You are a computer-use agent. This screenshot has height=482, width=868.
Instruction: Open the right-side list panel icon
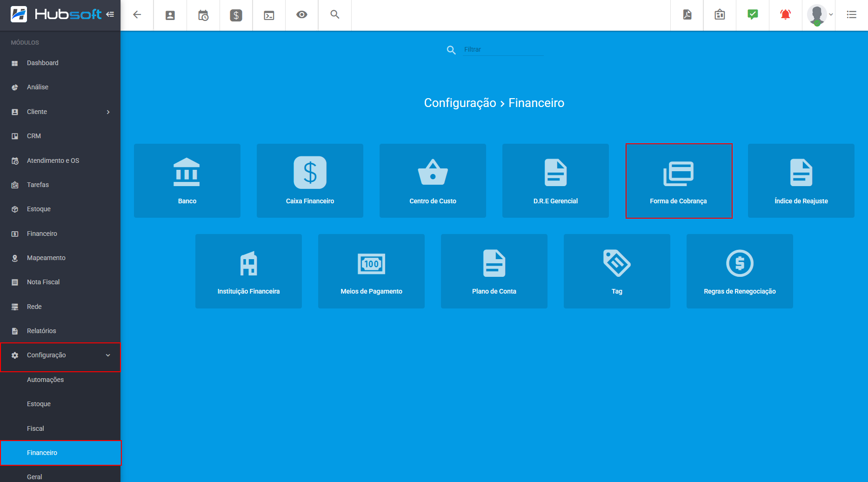point(851,15)
